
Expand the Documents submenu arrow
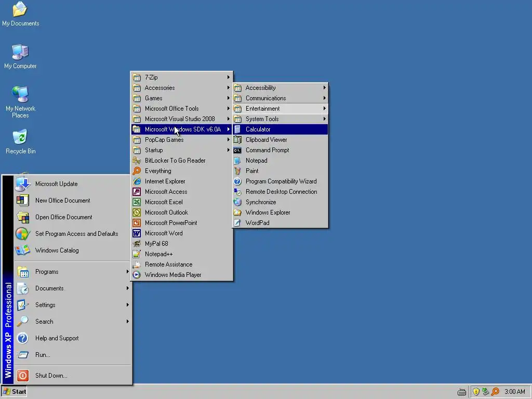point(128,288)
